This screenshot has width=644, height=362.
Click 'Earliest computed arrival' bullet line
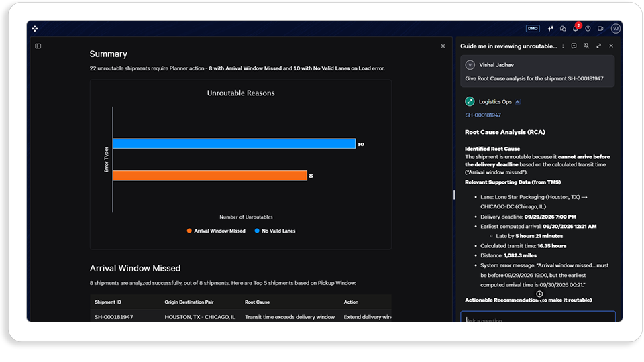coord(539,226)
